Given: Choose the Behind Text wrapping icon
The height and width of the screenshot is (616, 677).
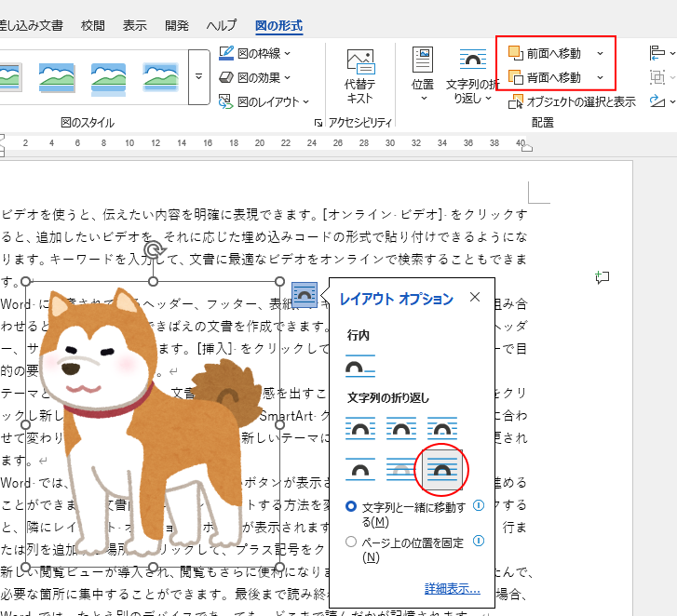Looking at the screenshot, I should coord(402,469).
